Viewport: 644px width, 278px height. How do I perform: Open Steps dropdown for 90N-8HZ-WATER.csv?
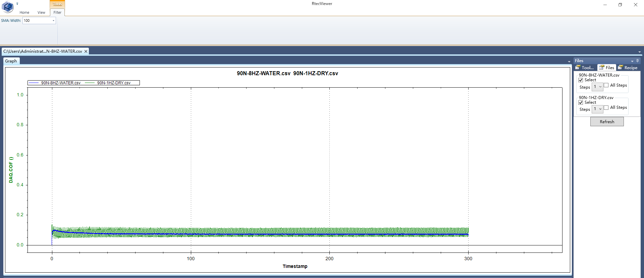click(x=600, y=87)
